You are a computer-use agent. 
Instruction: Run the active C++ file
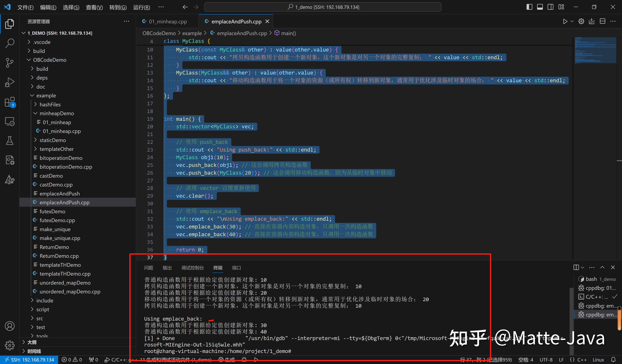pos(565,21)
